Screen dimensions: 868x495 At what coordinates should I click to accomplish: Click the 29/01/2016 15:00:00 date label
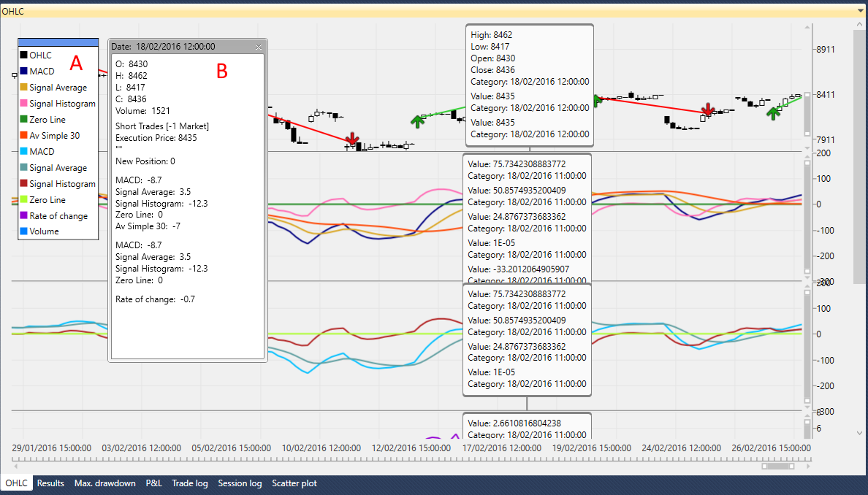pos(51,448)
